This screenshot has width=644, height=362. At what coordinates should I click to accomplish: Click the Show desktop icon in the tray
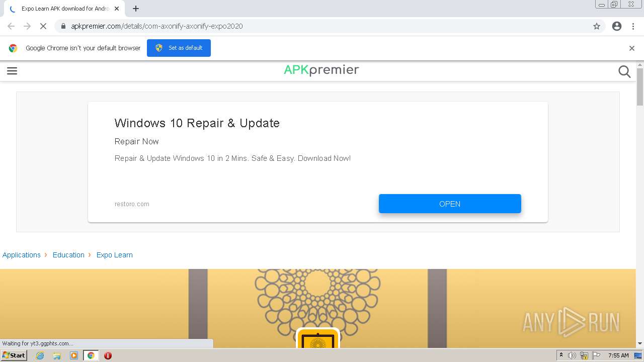pos(638,355)
